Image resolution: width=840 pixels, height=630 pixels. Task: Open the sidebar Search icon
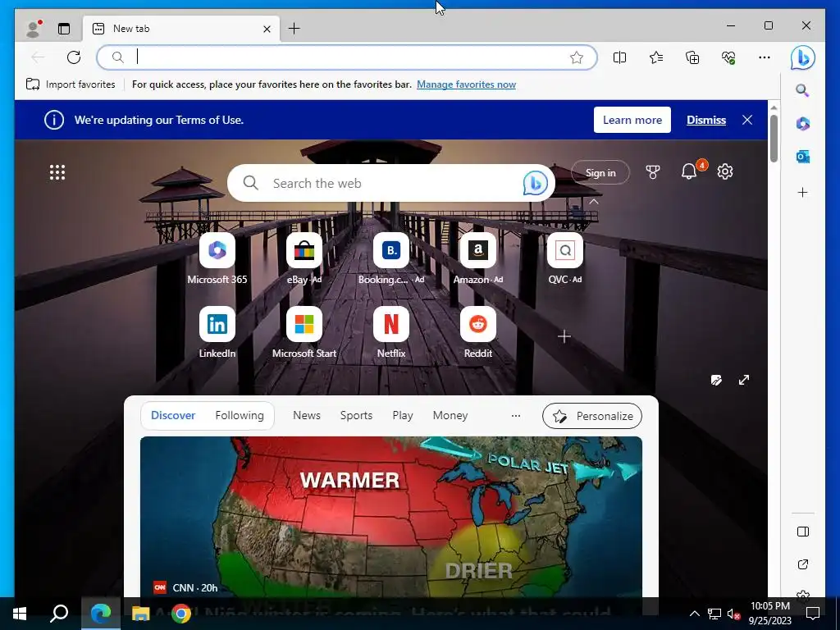pos(802,90)
